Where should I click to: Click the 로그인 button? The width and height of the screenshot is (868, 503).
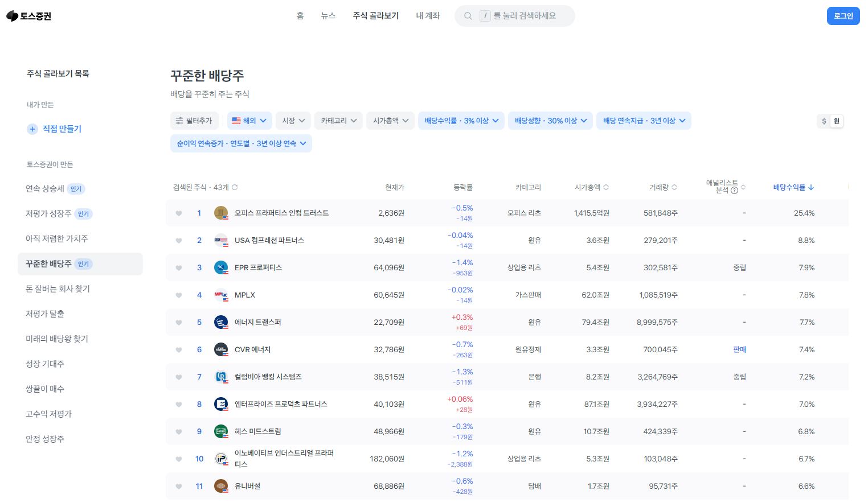tap(843, 16)
